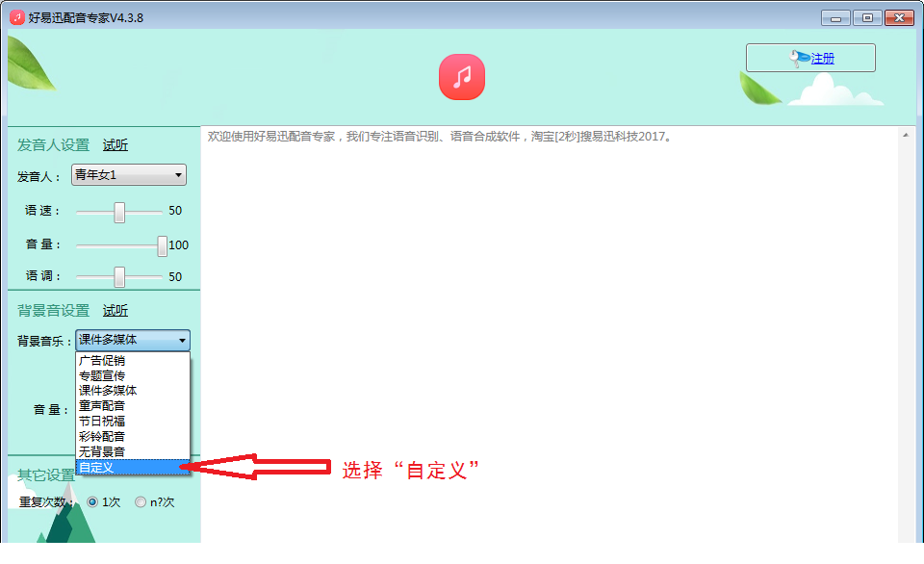Select the highlighted 自定义 option

[133, 468]
